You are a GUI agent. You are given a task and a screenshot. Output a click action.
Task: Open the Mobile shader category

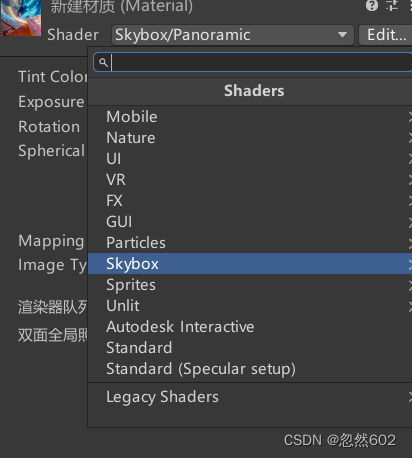click(x=250, y=117)
